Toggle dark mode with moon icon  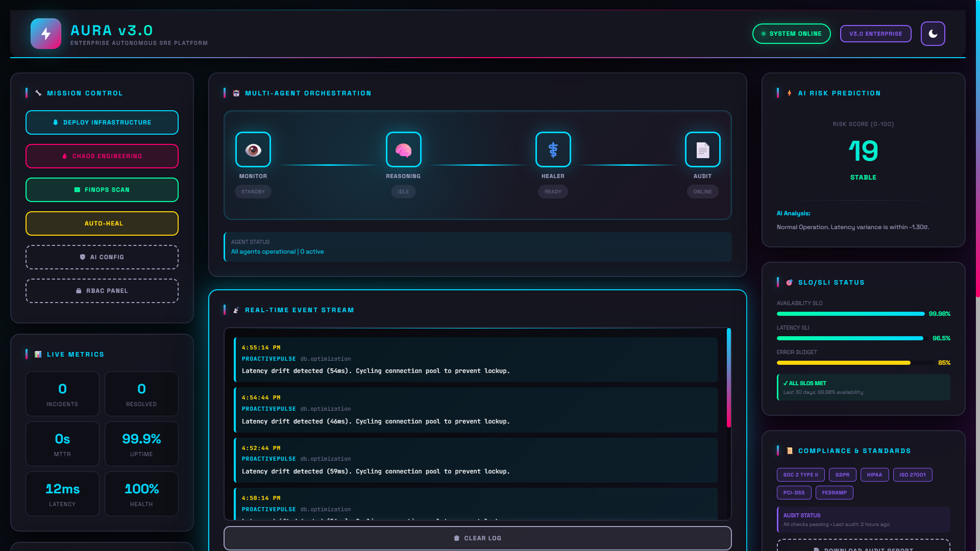(x=933, y=34)
